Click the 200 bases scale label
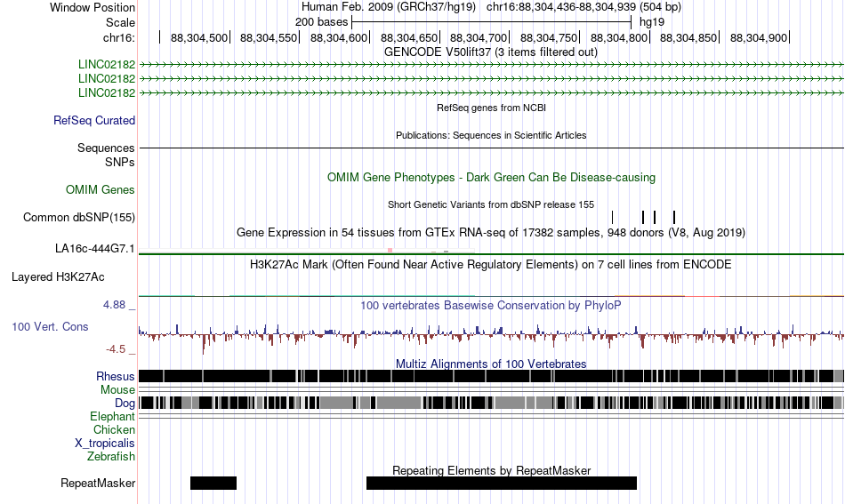The width and height of the screenshot is (845, 504). (x=321, y=22)
